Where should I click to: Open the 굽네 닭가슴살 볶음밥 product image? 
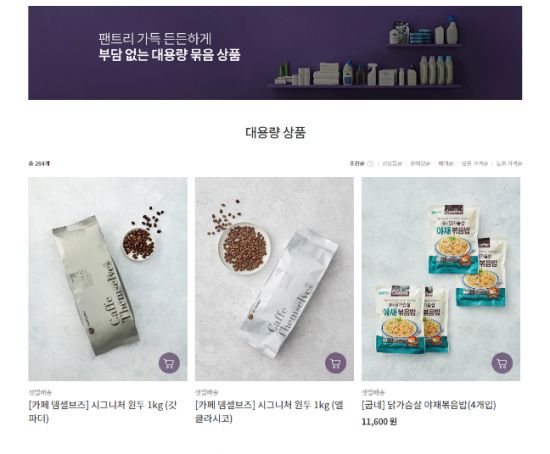click(441, 279)
